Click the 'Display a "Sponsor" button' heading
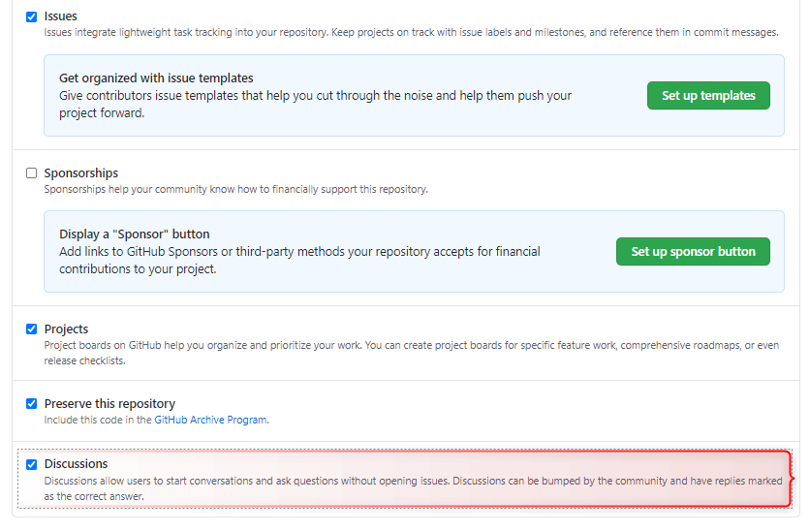This screenshot has height=532, width=810. click(134, 235)
